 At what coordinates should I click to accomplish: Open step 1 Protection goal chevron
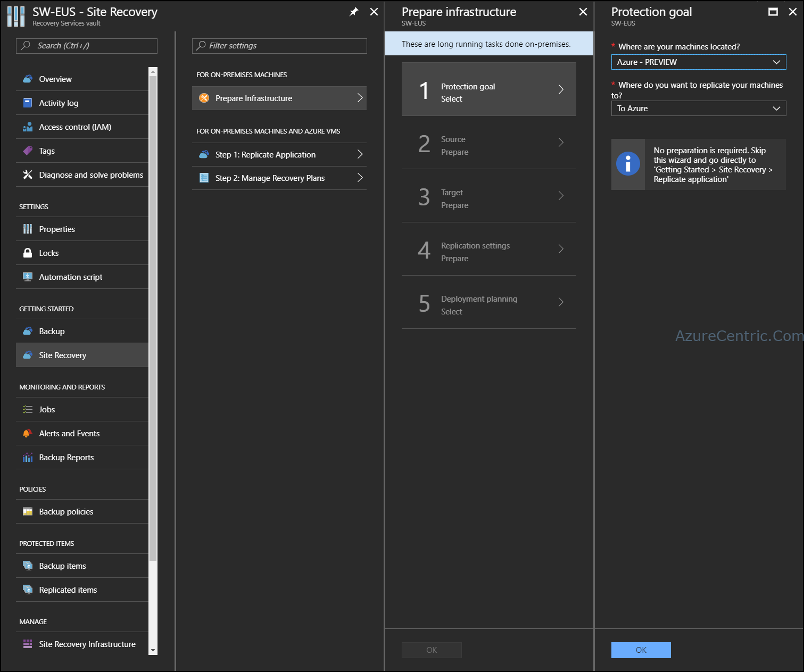pyautogui.click(x=561, y=89)
